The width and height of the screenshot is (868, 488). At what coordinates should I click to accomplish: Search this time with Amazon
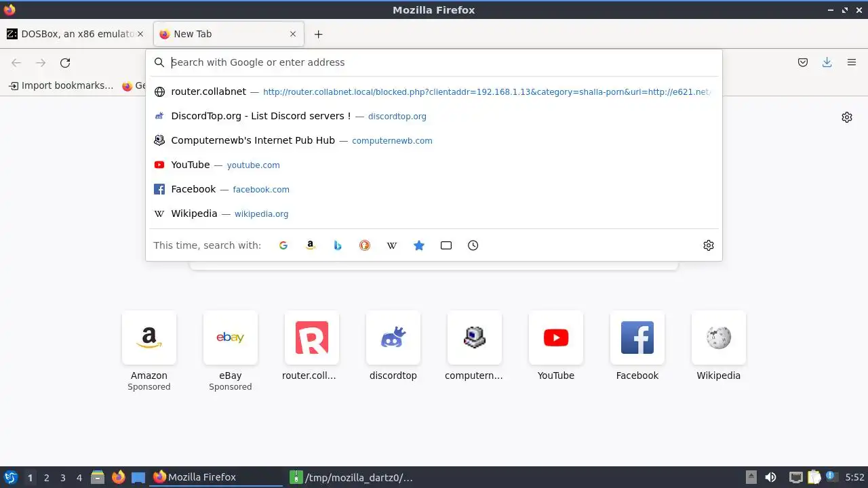(311, 245)
